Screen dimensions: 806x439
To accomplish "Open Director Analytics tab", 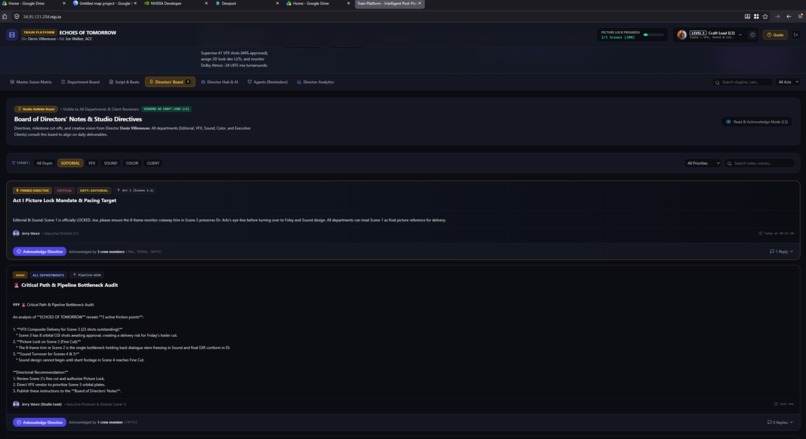I will tap(315, 82).
